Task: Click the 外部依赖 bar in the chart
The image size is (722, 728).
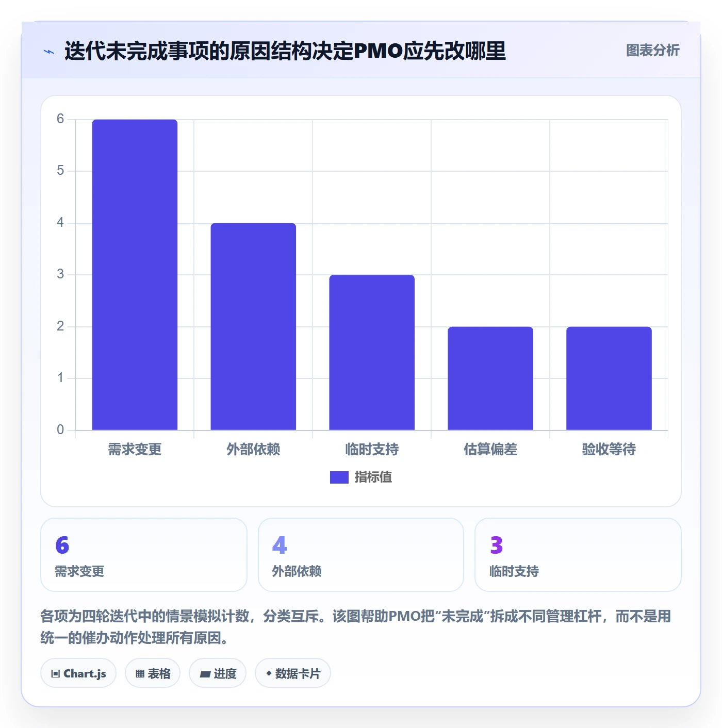Action: pyautogui.click(x=253, y=326)
